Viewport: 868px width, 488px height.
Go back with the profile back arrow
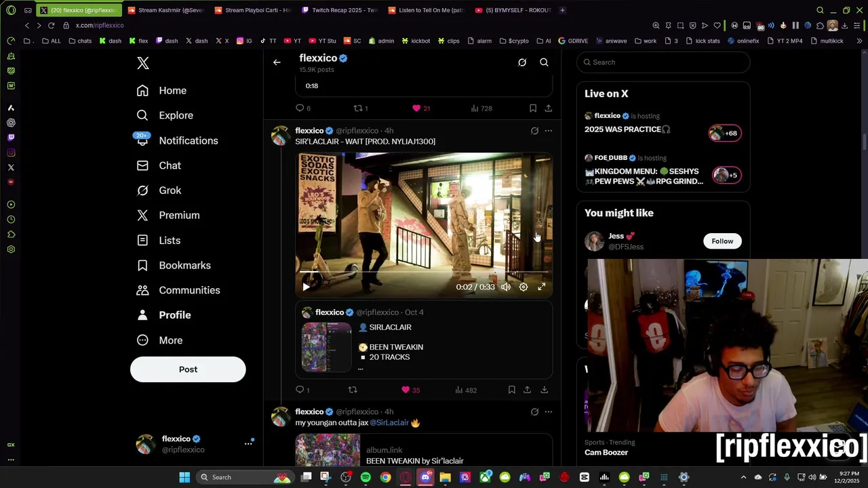click(277, 62)
